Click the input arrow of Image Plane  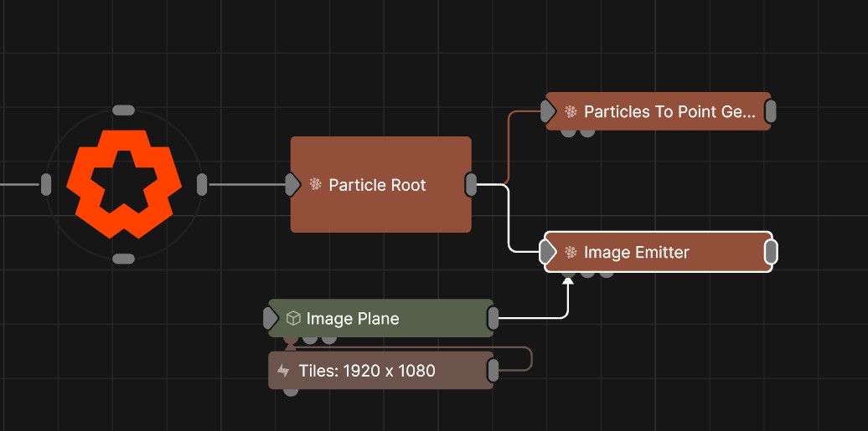(x=270, y=318)
